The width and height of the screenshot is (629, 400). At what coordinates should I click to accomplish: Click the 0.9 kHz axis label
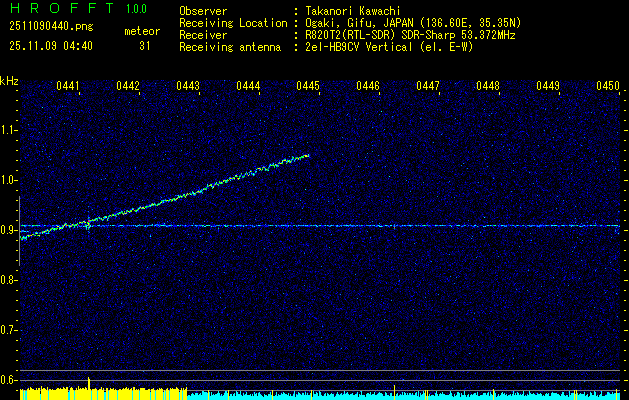(9, 230)
